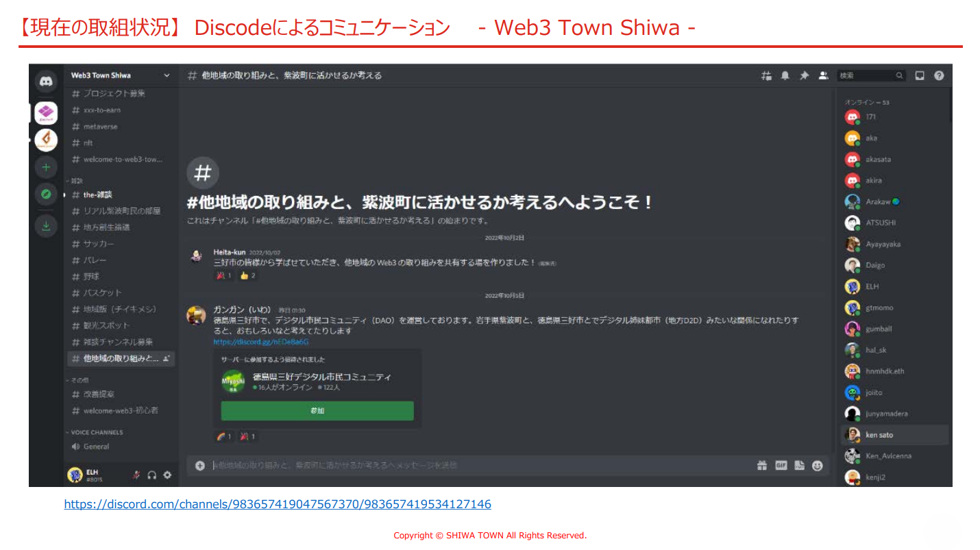980x550 pixels.
Task: Toggle the headphones deafen button
Action: [x=151, y=475]
